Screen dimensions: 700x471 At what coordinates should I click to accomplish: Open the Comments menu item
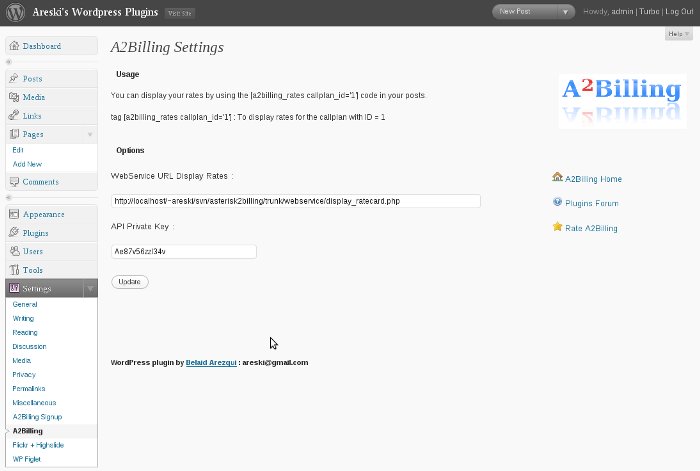pyautogui.click(x=40, y=182)
